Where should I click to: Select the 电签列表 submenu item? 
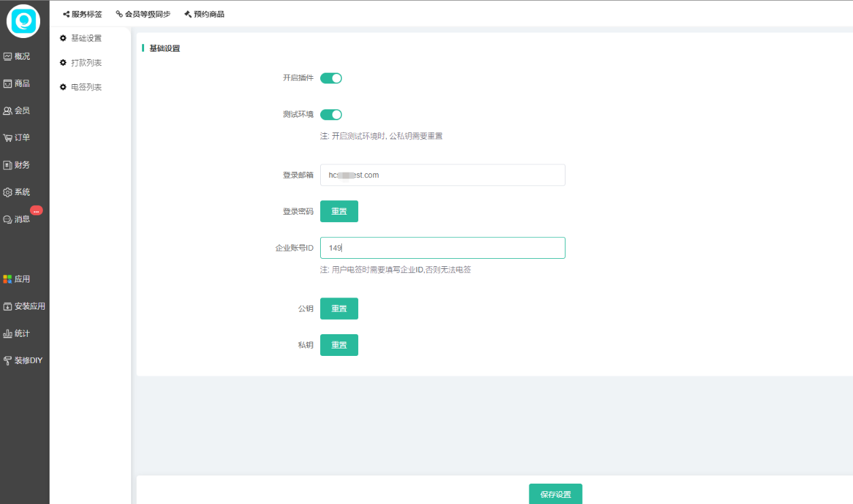(x=86, y=87)
